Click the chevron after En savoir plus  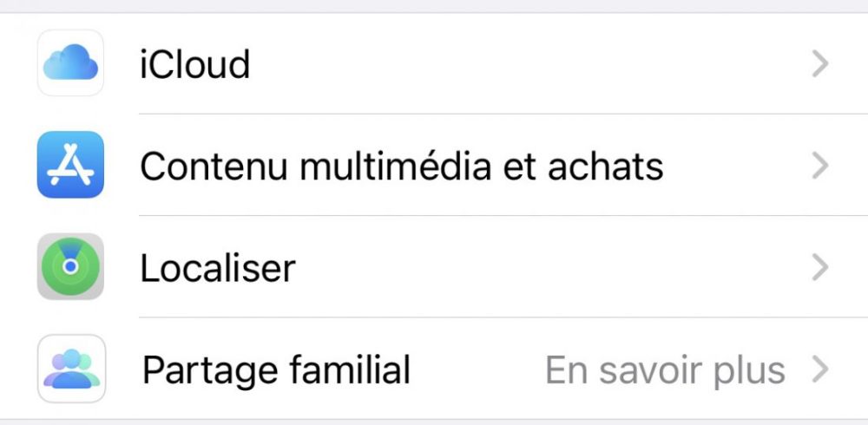pyautogui.click(x=819, y=370)
